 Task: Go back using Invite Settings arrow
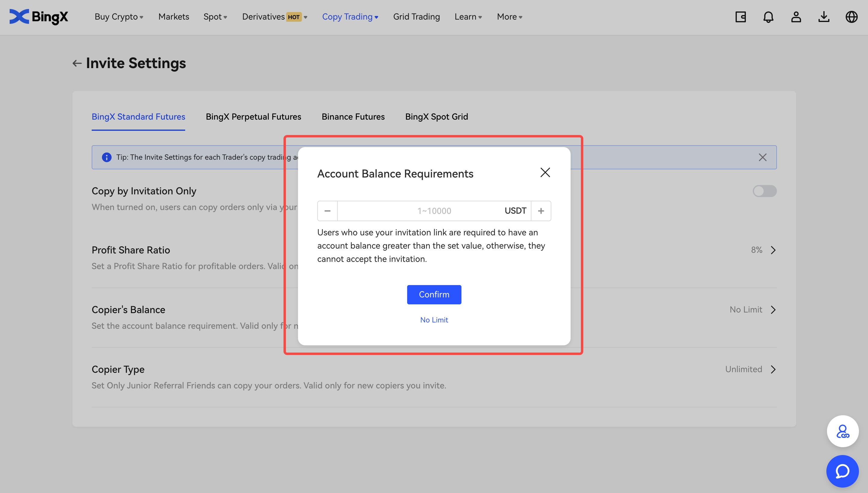[x=77, y=63]
